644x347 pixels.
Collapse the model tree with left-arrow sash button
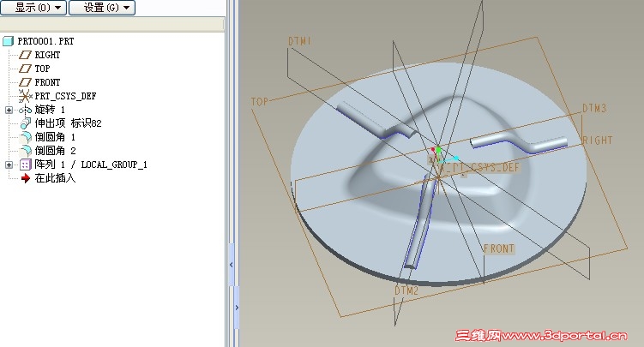[x=232, y=265]
